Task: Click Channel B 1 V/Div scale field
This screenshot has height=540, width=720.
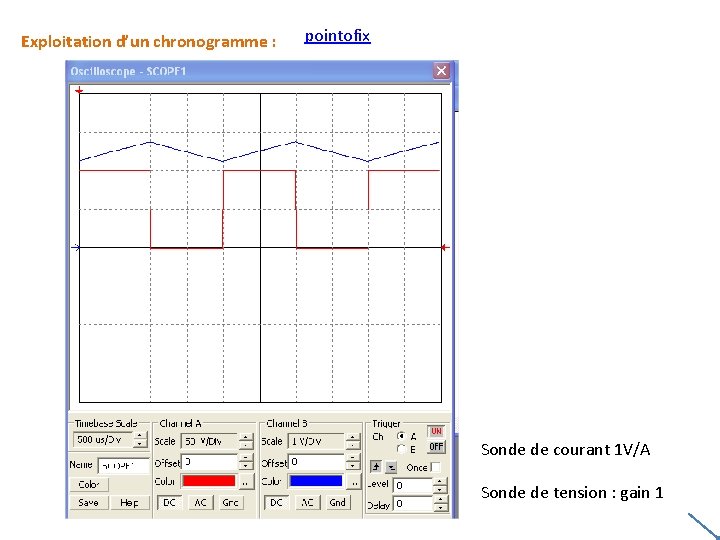Action: 316,441
